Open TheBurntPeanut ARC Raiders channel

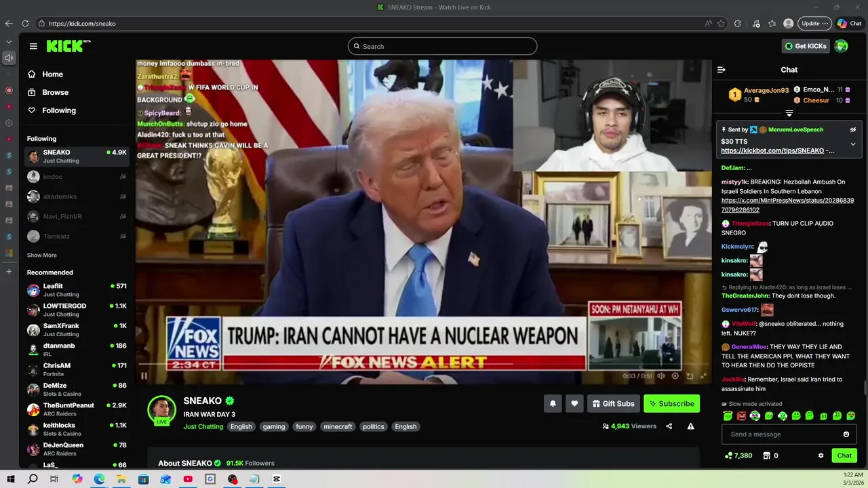click(77, 409)
